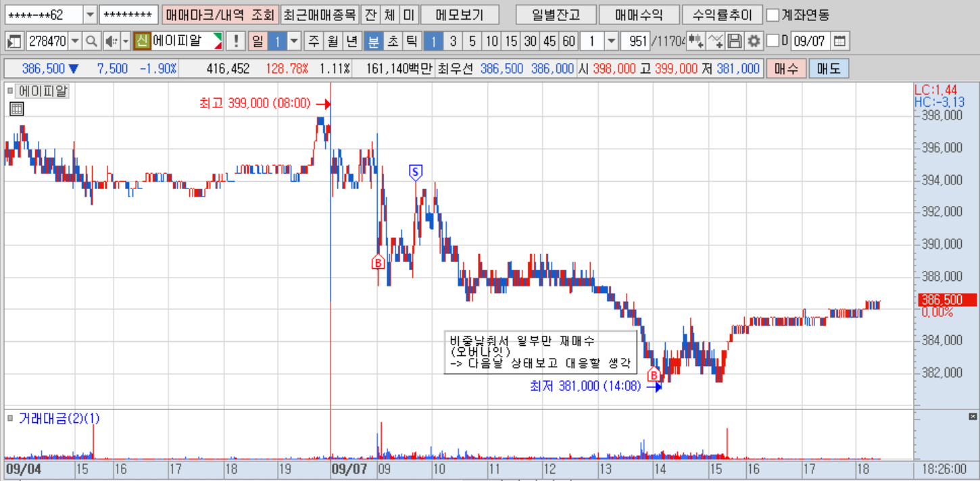980x481 pixels.
Task: Toggle the 초 seconds chart button
Action: 392,41
